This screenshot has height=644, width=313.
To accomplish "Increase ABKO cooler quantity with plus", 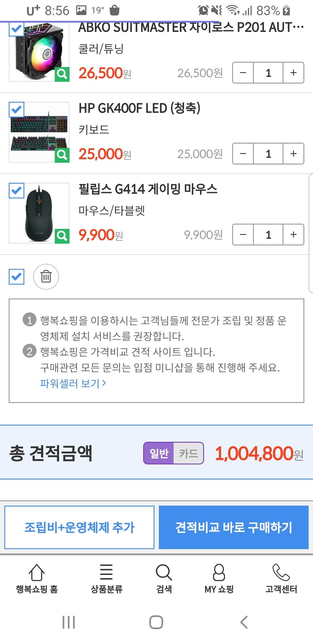I will tap(293, 73).
